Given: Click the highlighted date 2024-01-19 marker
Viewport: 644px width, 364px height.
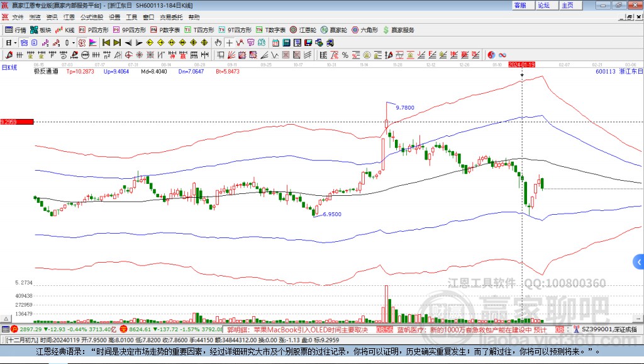Looking at the screenshot, I should click(521, 65).
